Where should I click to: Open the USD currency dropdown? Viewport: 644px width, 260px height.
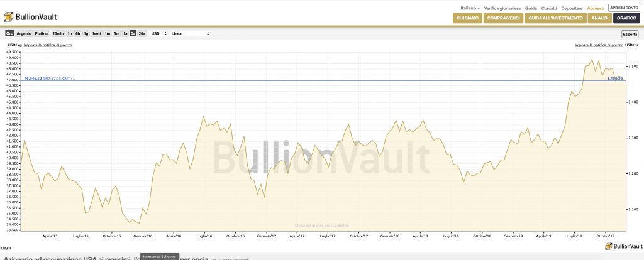[x=159, y=33]
